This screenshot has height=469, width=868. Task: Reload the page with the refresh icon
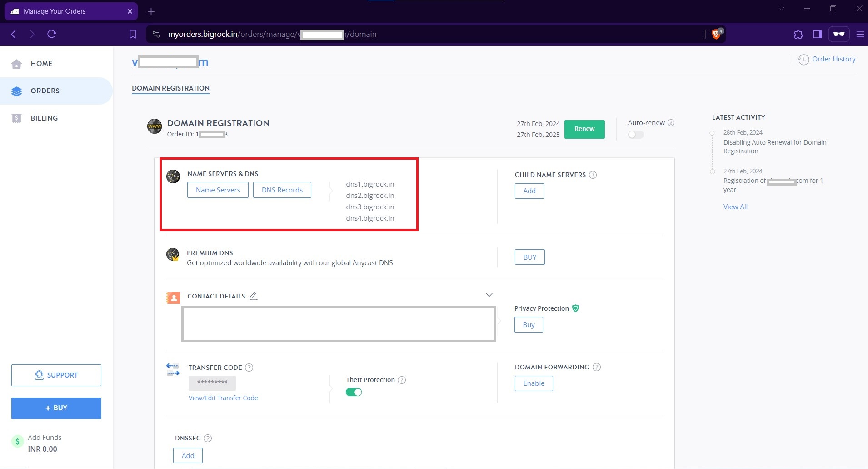tap(51, 34)
